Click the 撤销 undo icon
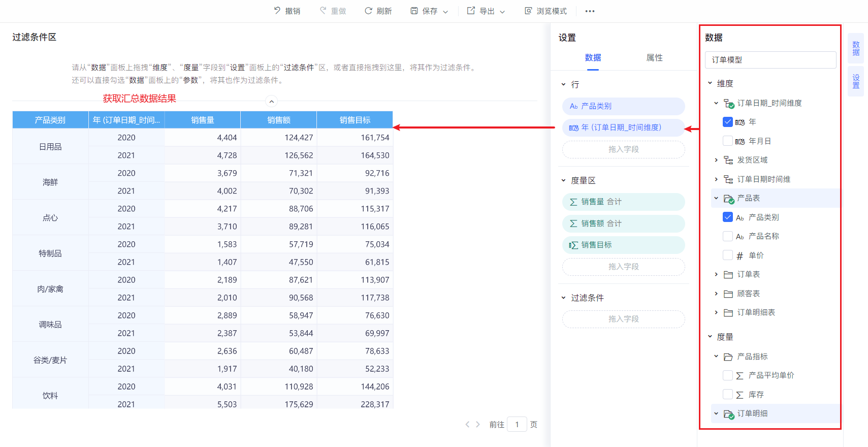 pos(277,11)
